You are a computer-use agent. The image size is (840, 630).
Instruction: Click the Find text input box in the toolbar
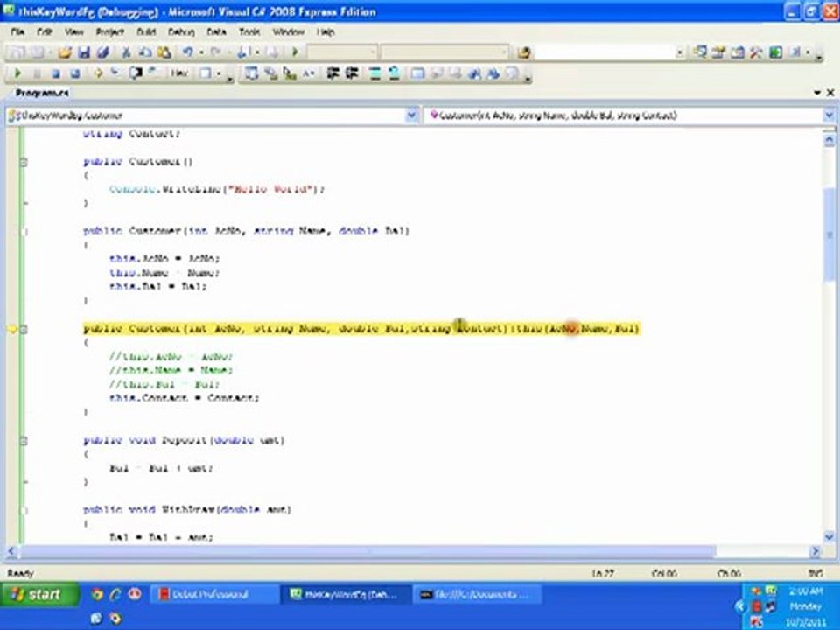tap(605, 52)
